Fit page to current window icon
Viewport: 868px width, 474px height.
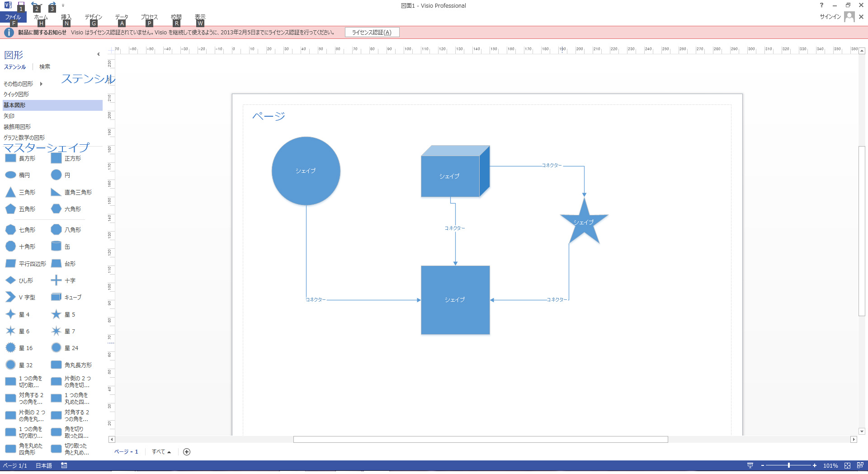click(848, 465)
